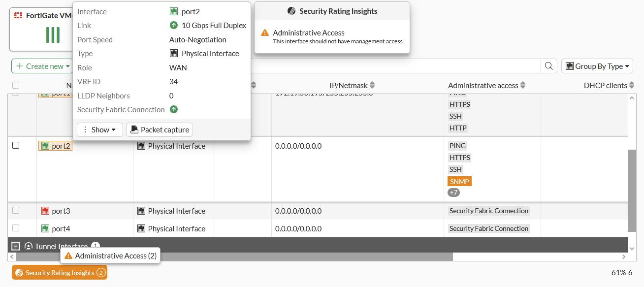Click the +7 more access badge
The image size is (644, 287).
coord(453,192)
